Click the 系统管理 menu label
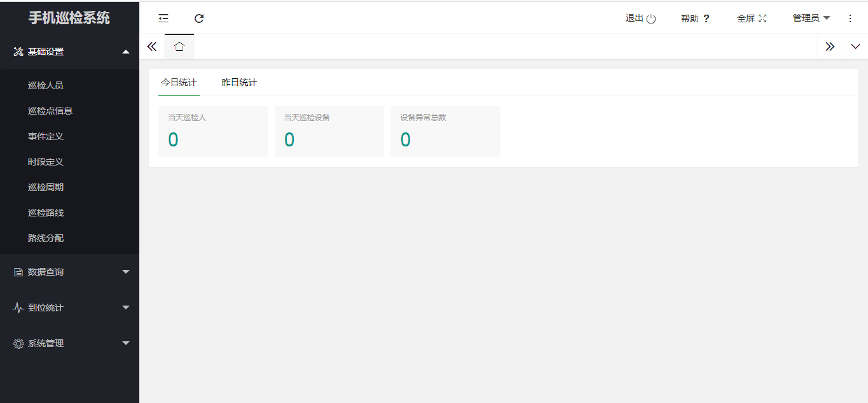The width and height of the screenshot is (868, 403). [46, 343]
